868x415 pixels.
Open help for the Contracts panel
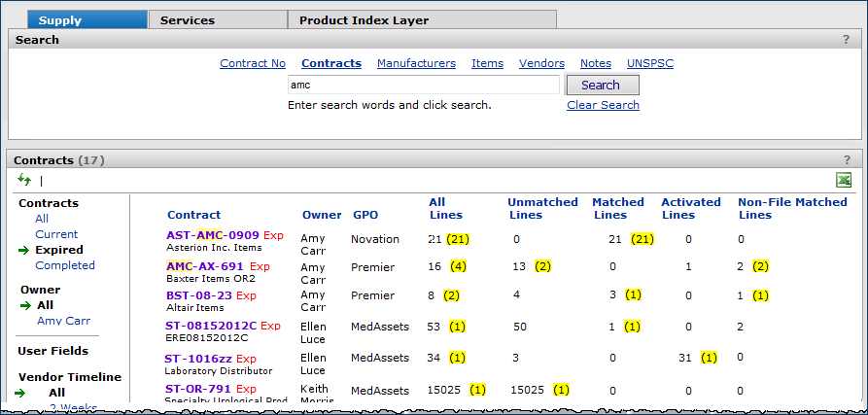pos(846,159)
